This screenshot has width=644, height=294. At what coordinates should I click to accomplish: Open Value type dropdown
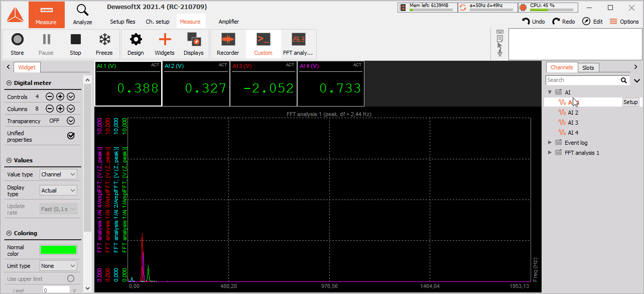[x=58, y=174]
